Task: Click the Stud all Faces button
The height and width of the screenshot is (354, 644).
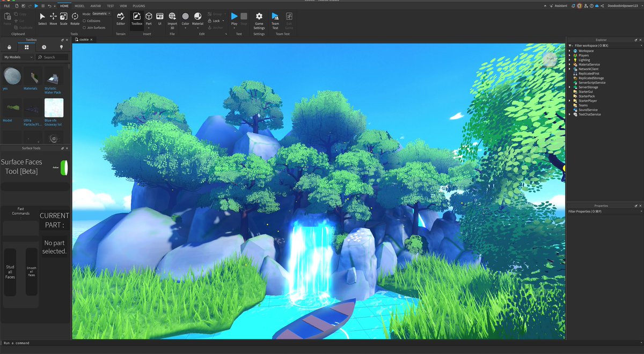Action: (10, 272)
